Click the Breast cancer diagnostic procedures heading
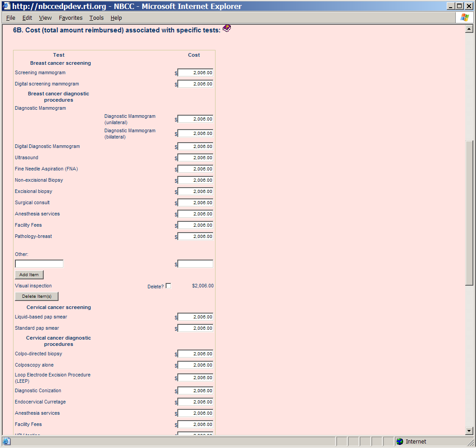Image resolution: width=476 pixels, height=448 pixels. 58,97
